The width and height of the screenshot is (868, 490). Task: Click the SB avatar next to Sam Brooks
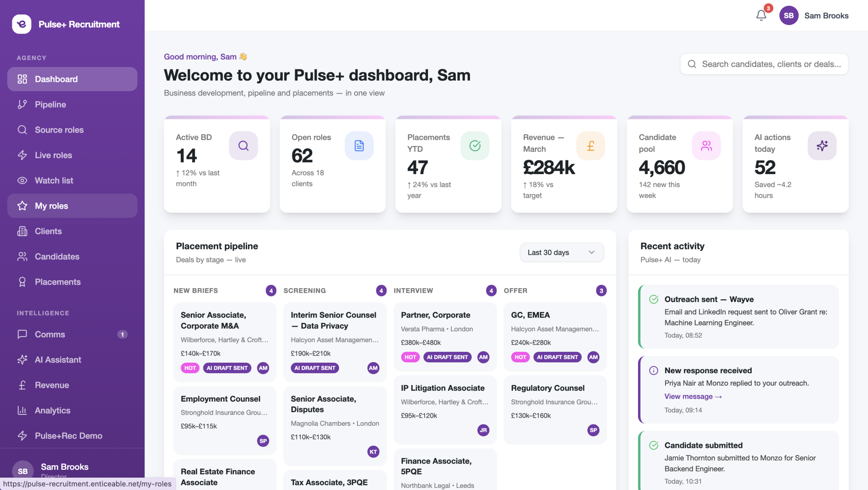click(788, 16)
